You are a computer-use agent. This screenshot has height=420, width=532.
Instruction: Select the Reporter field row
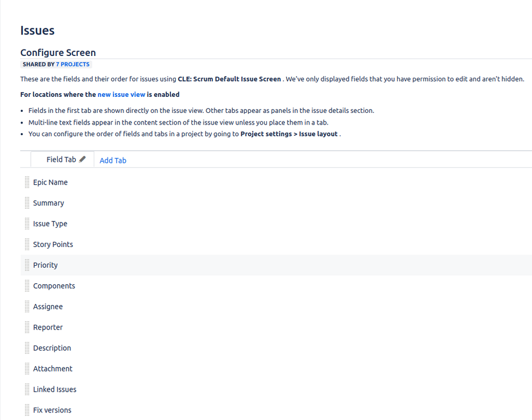pyautogui.click(x=47, y=327)
